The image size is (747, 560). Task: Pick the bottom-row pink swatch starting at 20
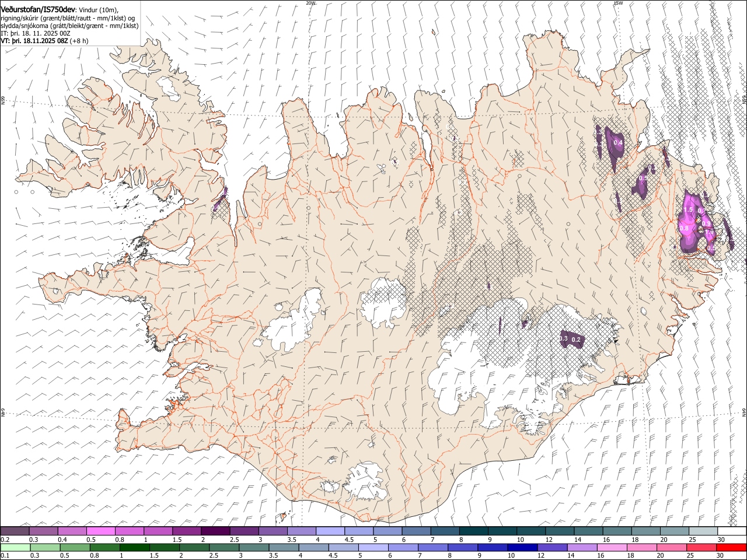(x=671, y=547)
